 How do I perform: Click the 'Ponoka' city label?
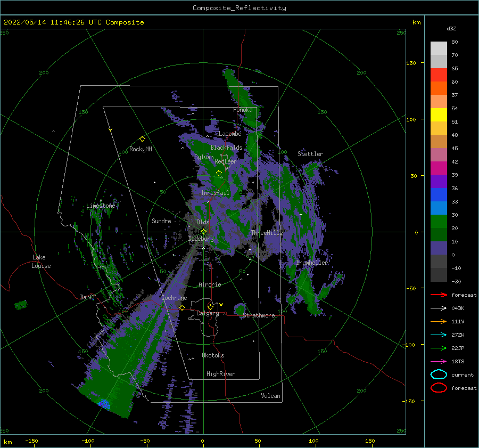243,110
